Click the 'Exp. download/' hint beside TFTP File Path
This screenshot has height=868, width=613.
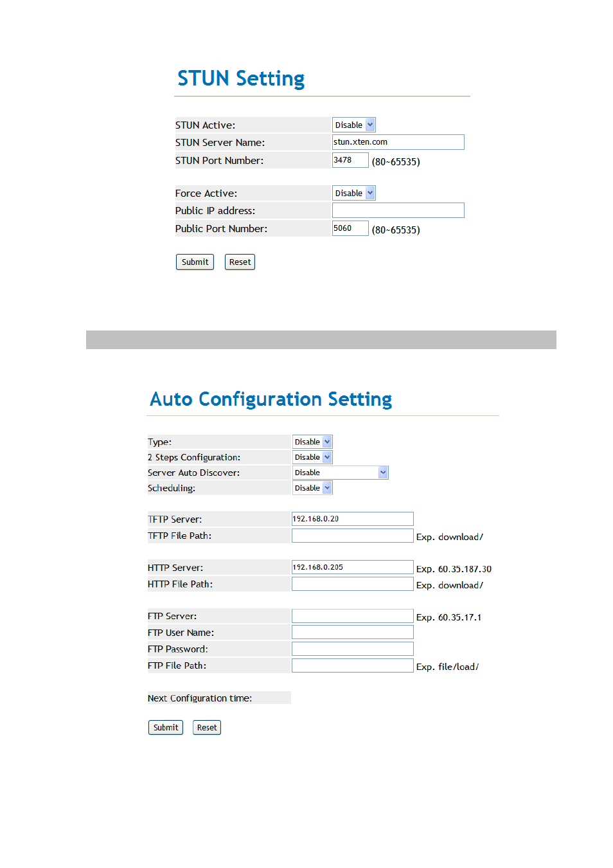(x=450, y=537)
